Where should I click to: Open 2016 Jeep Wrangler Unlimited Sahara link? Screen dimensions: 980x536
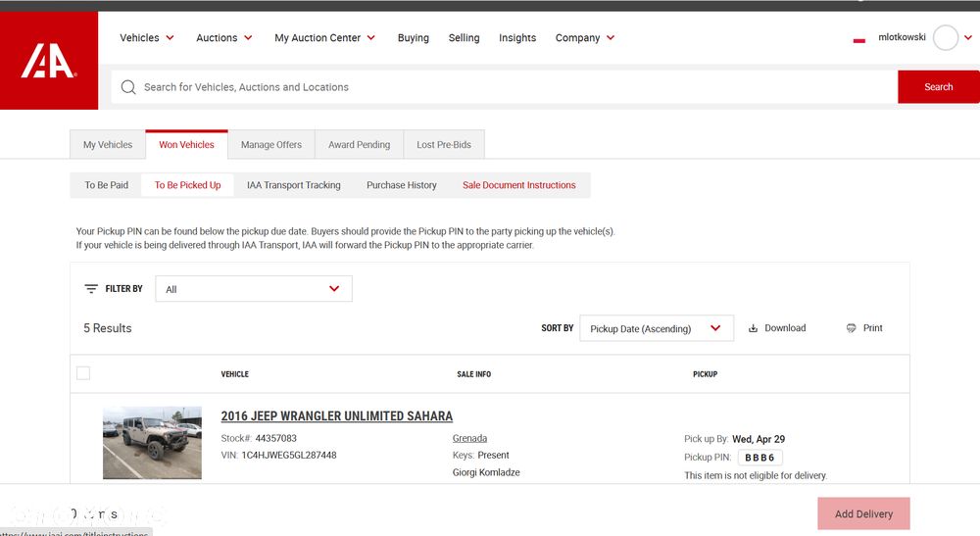[337, 416]
